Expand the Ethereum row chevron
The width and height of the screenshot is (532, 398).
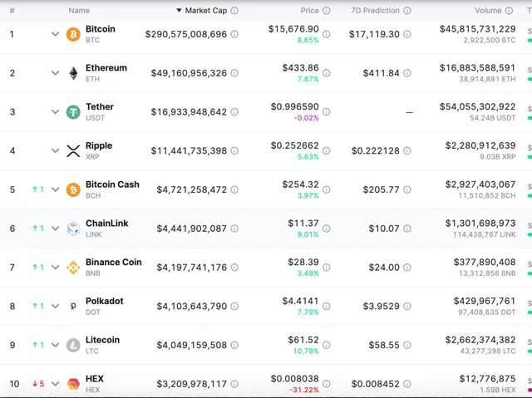pyautogui.click(x=56, y=73)
